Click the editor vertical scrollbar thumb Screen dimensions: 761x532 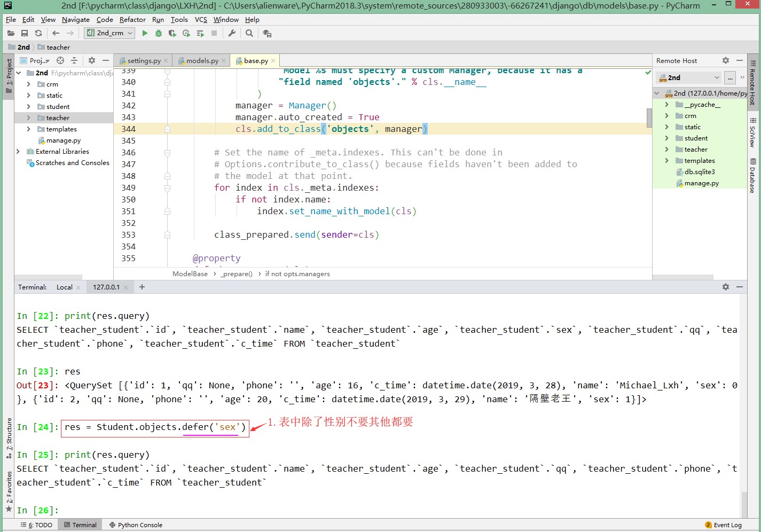(x=649, y=118)
